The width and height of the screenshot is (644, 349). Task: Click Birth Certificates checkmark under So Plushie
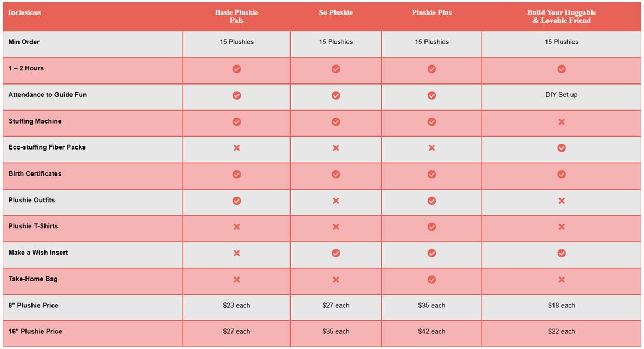[336, 174]
